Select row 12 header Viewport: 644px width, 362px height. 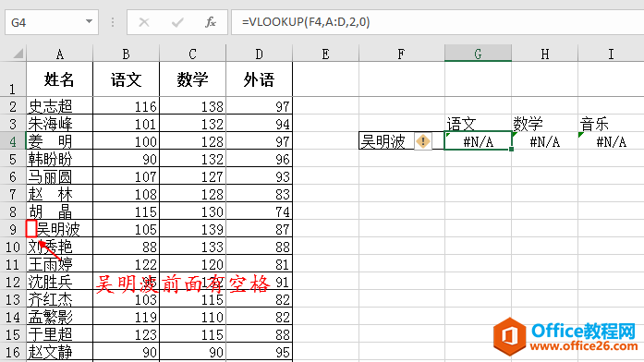click(13, 282)
